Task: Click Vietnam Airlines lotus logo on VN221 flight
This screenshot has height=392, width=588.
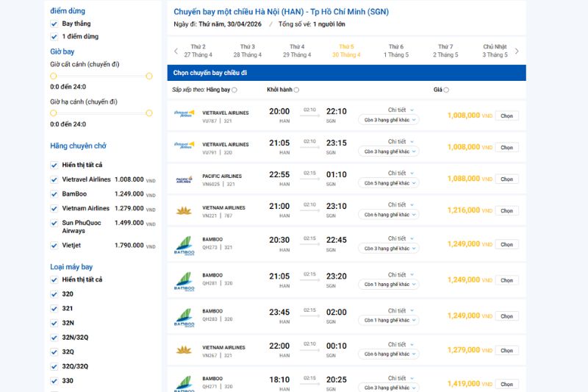Action: (x=184, y=211)
